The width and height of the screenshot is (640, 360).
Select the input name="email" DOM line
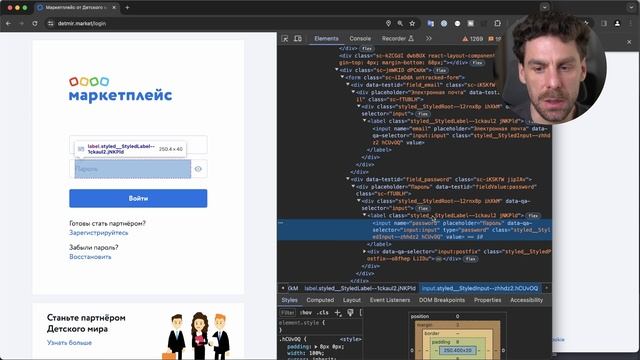[x=461, y=136]
